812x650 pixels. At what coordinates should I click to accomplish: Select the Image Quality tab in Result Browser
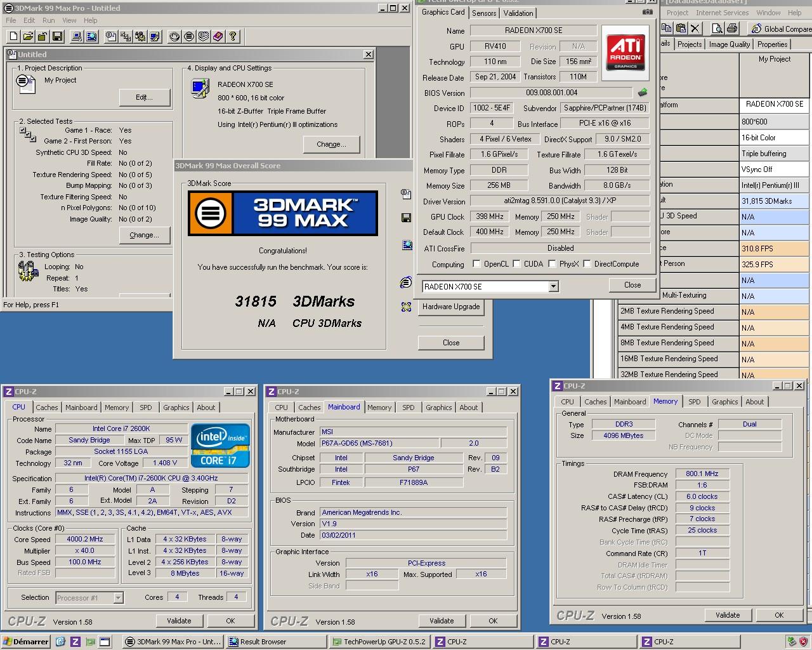[730, 44]
